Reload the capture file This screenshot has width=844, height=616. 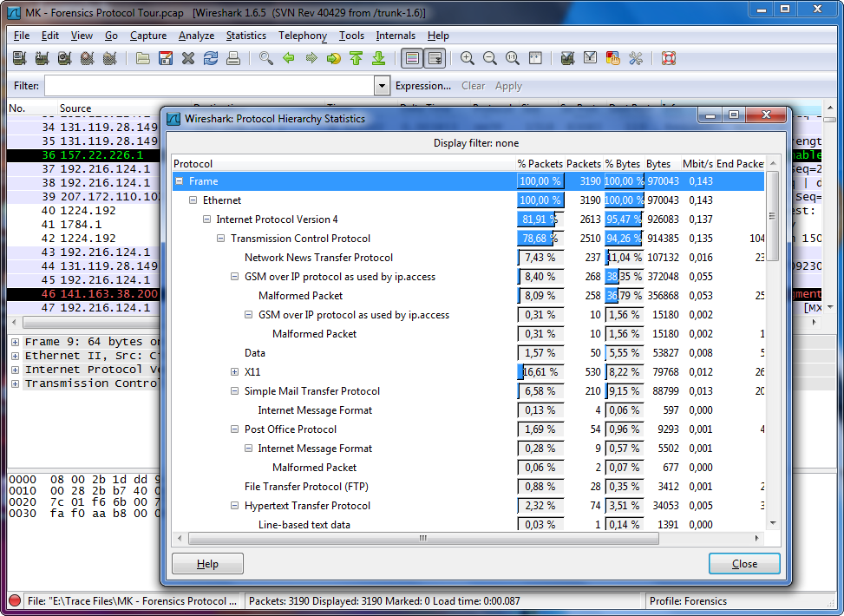(210, 58)
